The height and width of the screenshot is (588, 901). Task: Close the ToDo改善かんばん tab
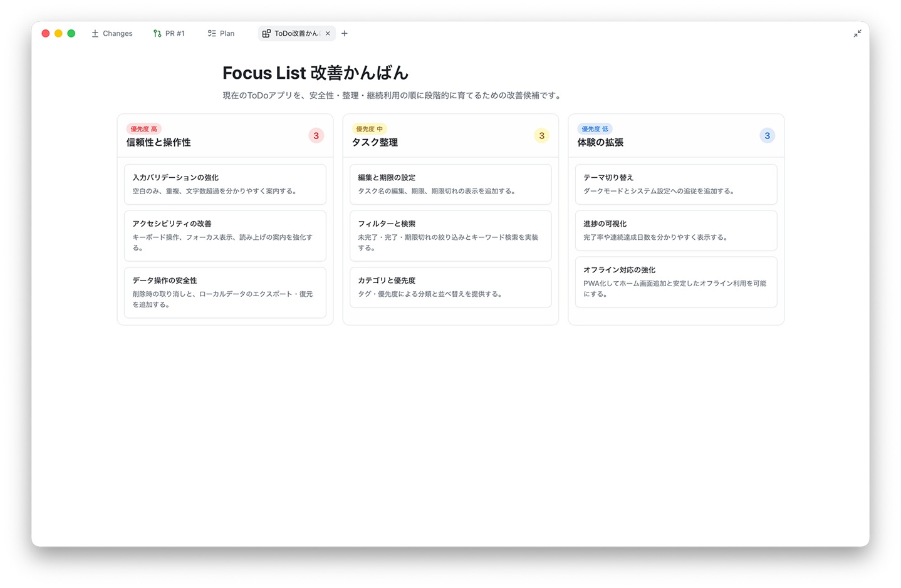click(328, 34)
